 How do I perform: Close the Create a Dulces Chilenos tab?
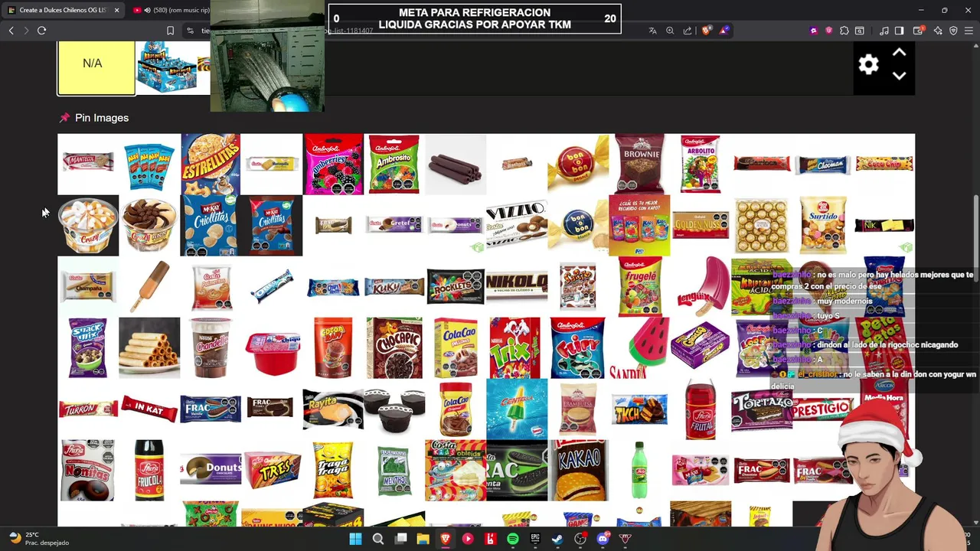pos(116,10)
